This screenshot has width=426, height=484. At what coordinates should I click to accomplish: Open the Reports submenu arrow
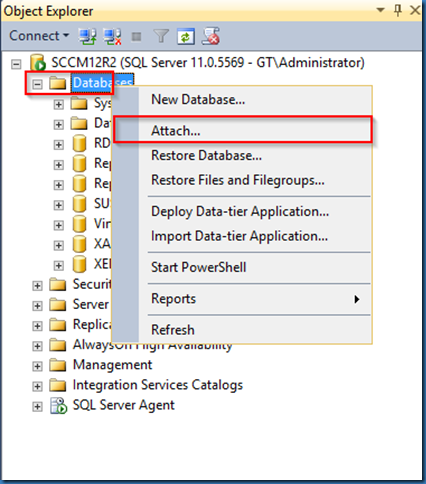pyautogui.click(x=357, y=299)
